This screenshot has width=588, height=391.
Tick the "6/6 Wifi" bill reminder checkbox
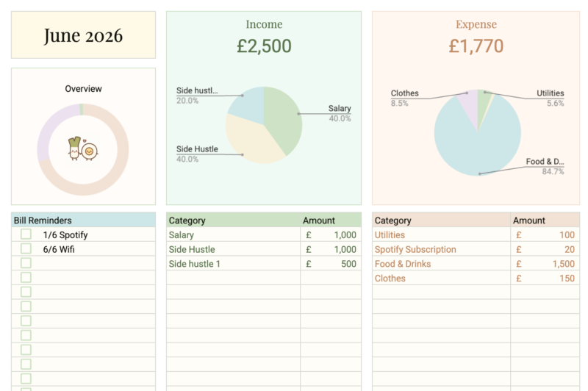coord(26,249)
